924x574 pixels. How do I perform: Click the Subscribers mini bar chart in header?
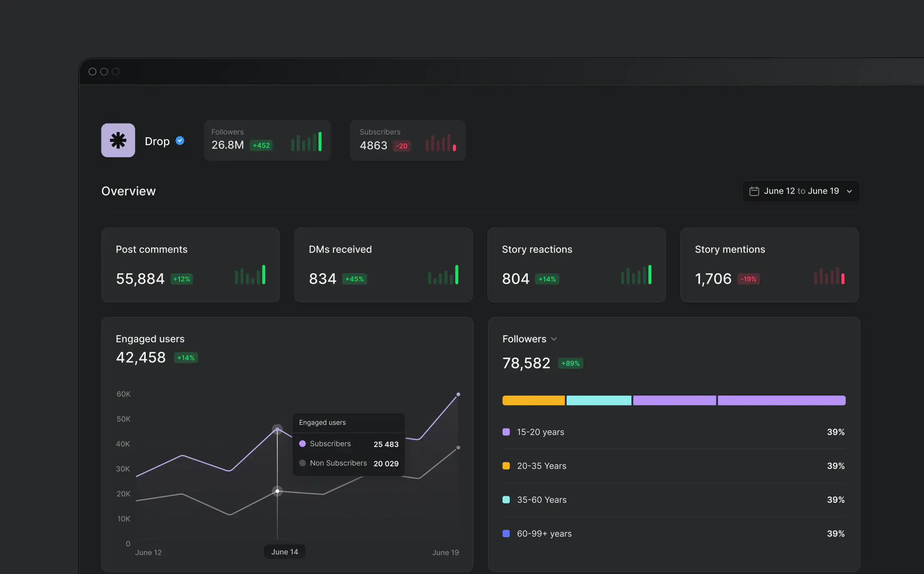[441, 142]
